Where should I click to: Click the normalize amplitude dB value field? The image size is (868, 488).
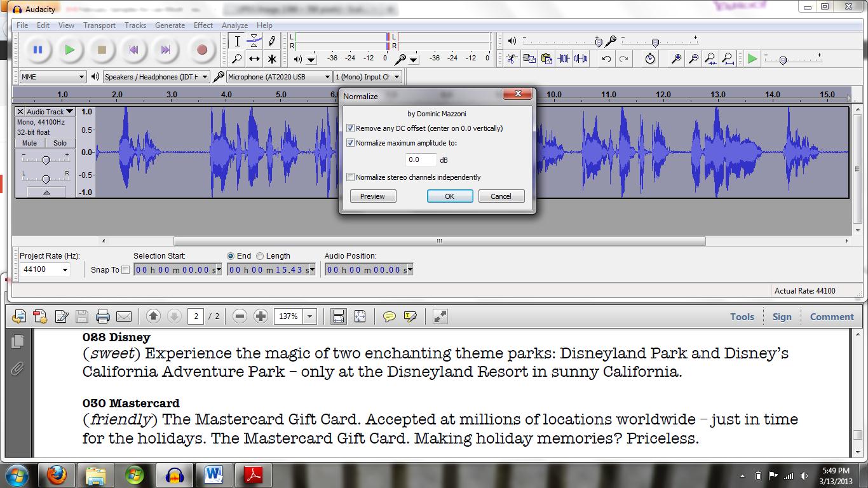[421, 159]
